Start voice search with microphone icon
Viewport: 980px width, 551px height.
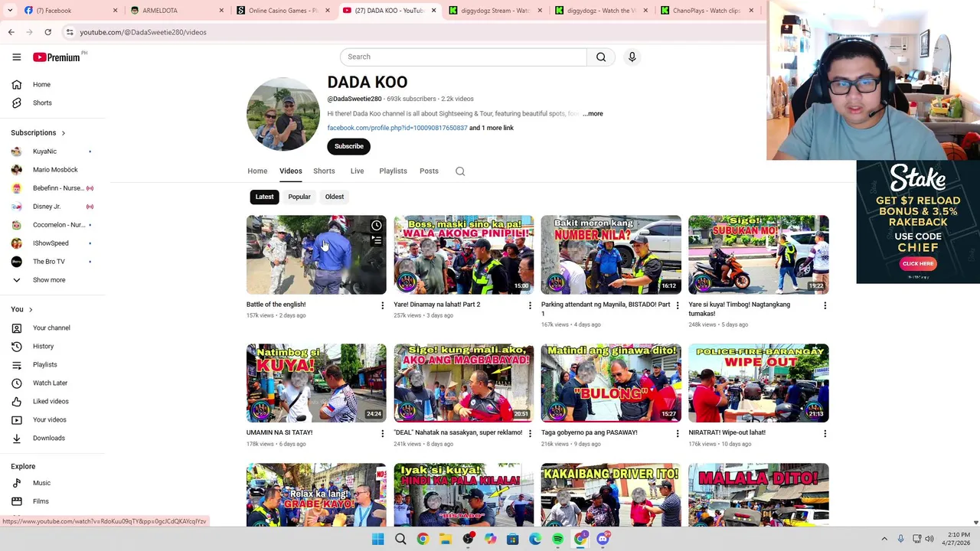(632, 57)
